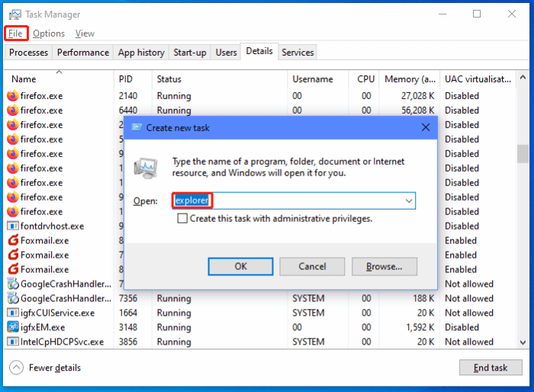Screen dimensions: 534x392
Task: Open the Options menu
Action: 49,34
